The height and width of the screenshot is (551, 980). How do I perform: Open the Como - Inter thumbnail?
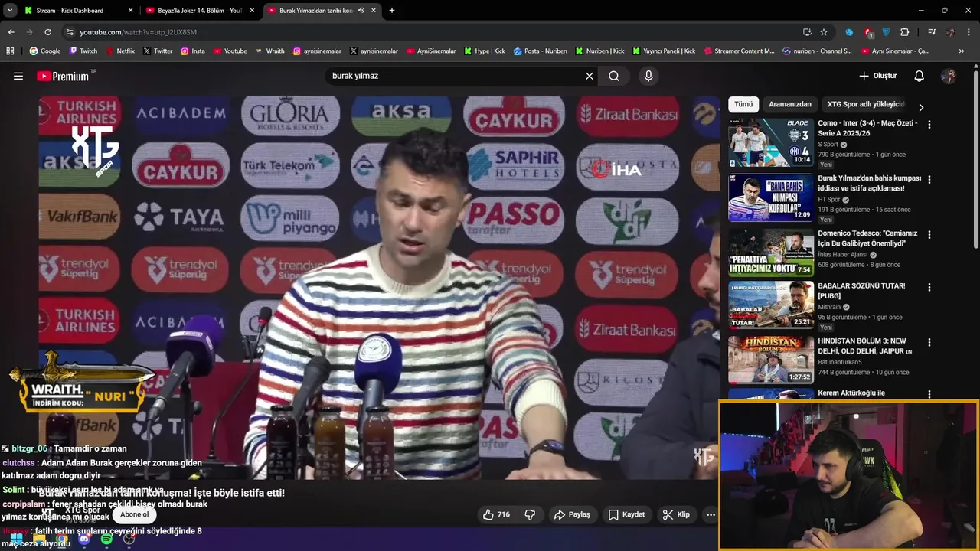pos(771,142)
